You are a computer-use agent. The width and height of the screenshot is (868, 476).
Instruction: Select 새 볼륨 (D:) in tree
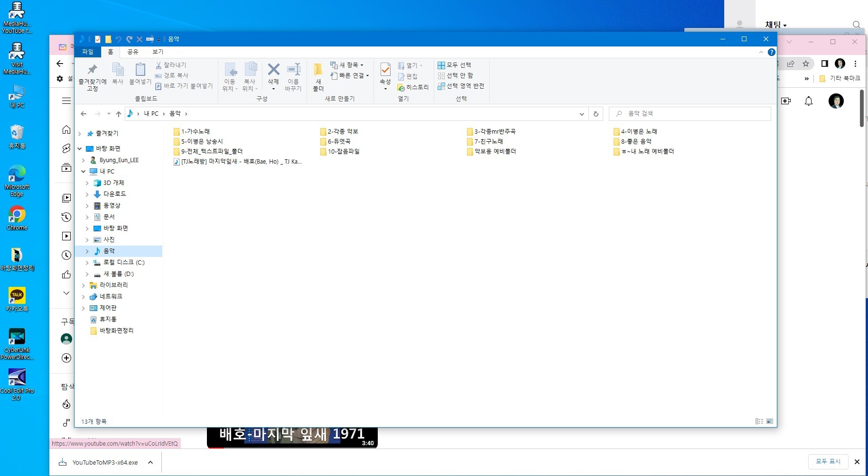click(x=118, y=274)
